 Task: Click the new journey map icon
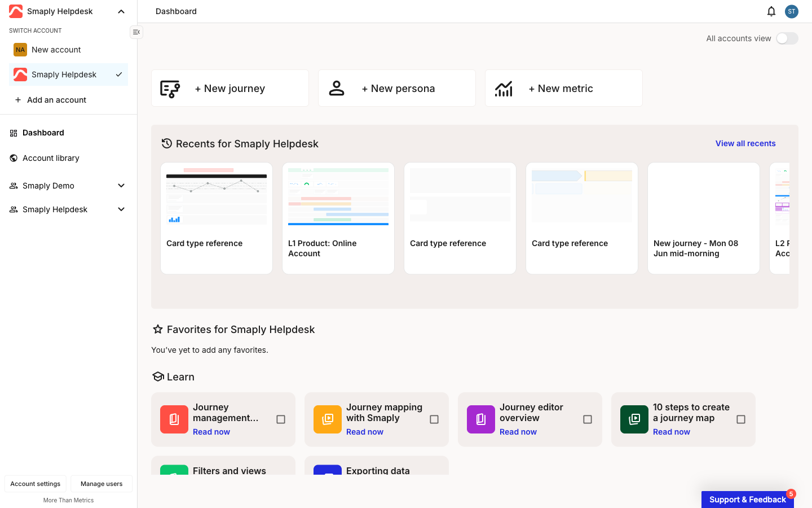(170, 89)
